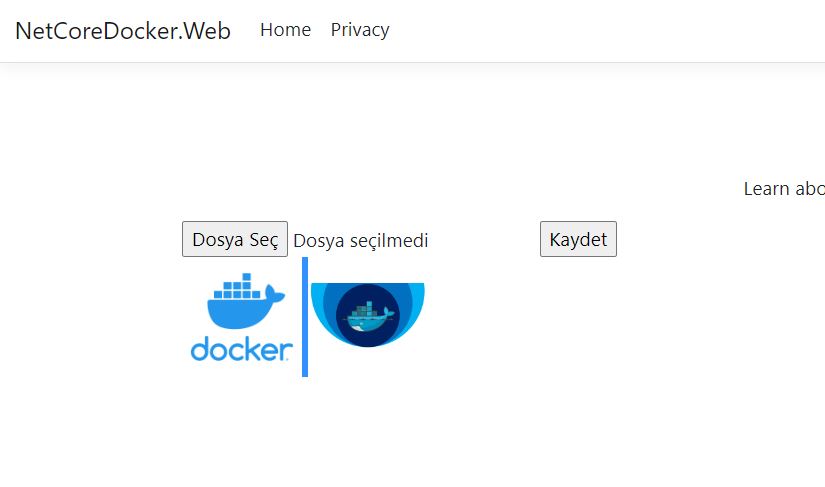Select the first Docker logo thumbnail
825x487 pixels.
(241, 318)
